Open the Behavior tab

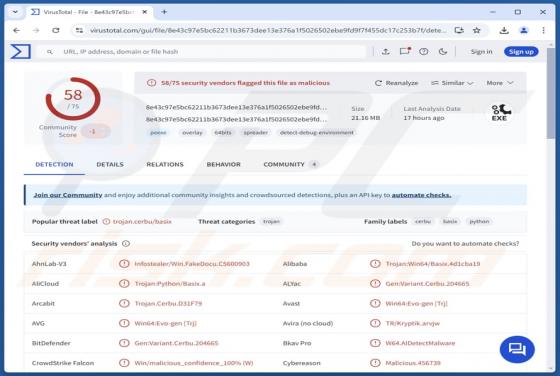click(x=224, y=164)
